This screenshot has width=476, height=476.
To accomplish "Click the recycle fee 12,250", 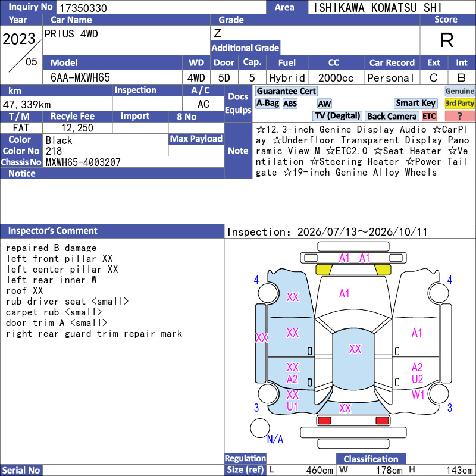I will tap(77, 128).
